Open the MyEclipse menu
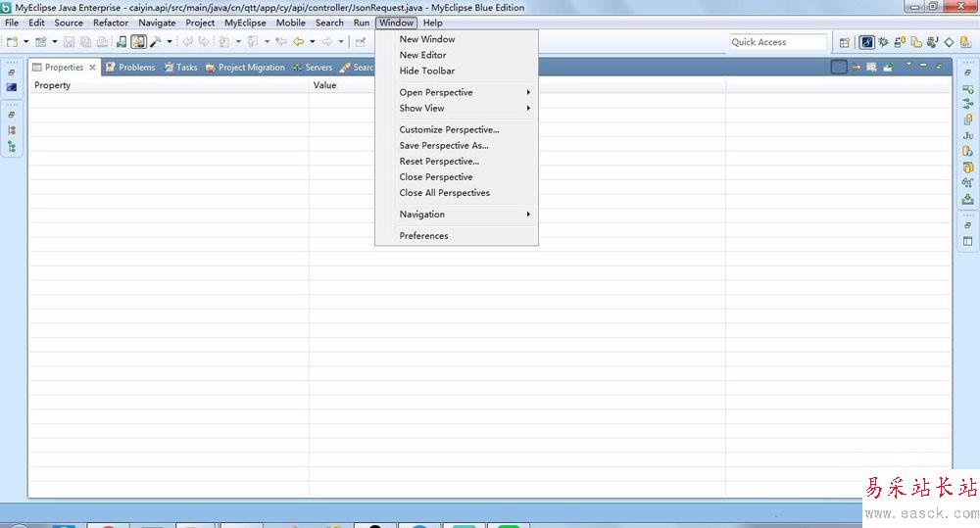980x528 pixels. click(x=245, y=23)
